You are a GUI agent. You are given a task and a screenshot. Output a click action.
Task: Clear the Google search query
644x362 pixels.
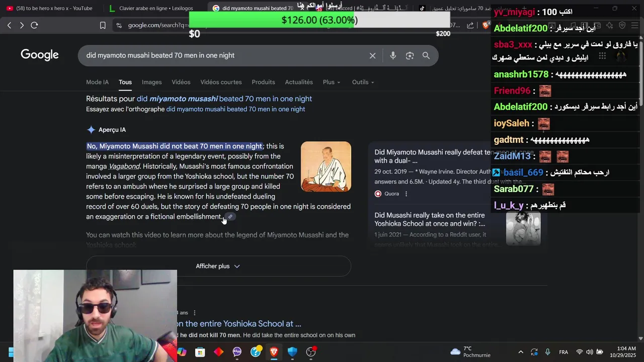coord(372,56)
